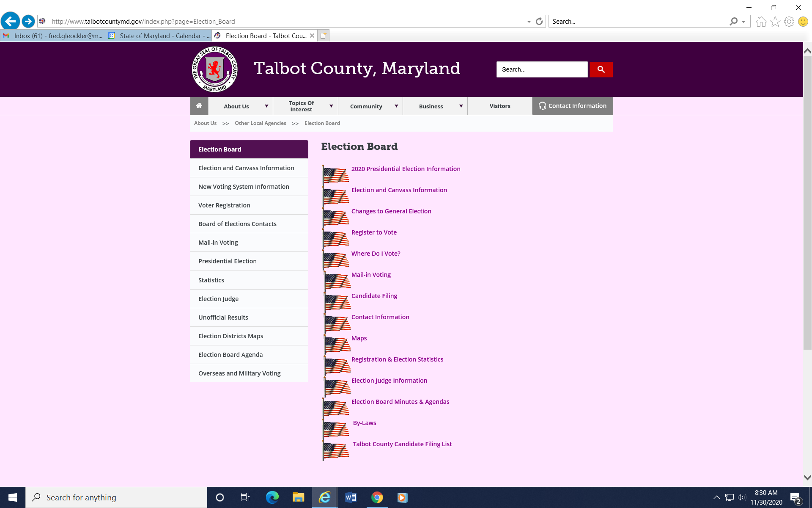Click the red site search magnifier button
812x508 pixels.
pos(601,69)
